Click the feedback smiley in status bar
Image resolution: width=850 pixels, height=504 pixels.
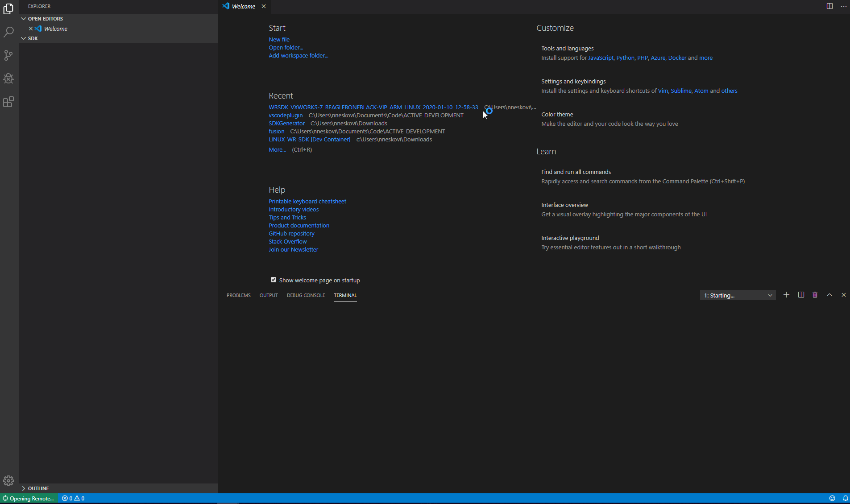[x=832, y=498]
